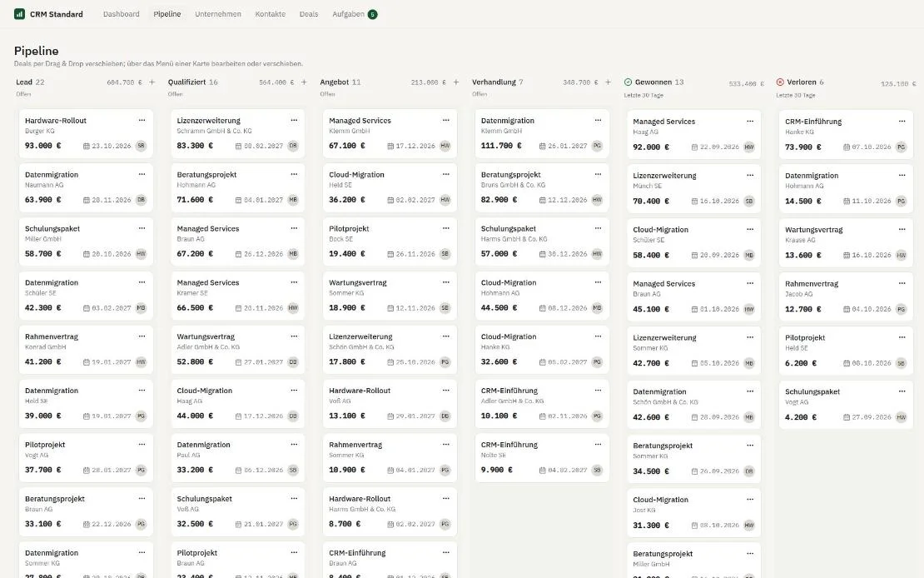Open menu of Hardware-Rollout Burger KG card
924x578 pixels.
pyautogui.click(x=142, y=120)
